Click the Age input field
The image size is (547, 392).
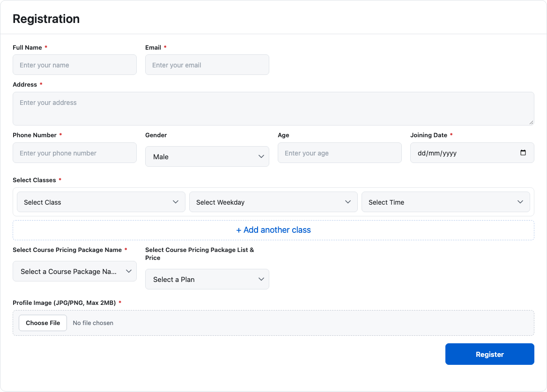(x=340, y=153)
